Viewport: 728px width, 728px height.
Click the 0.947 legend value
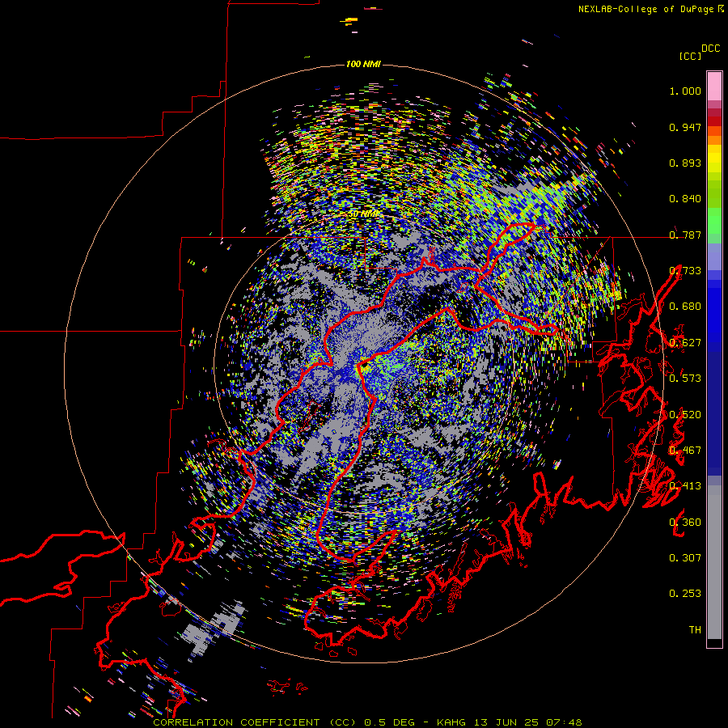pos(685,127)
